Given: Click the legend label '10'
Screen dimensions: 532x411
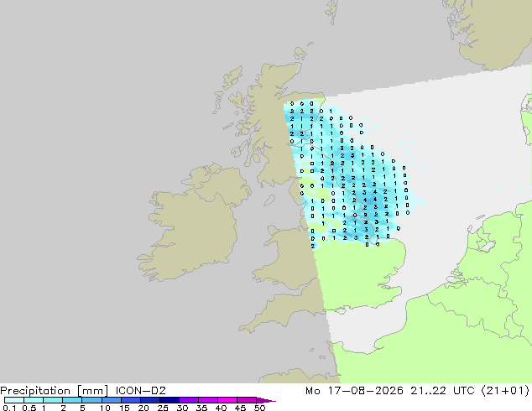Looking at the screenshot, I should (105, 408).
